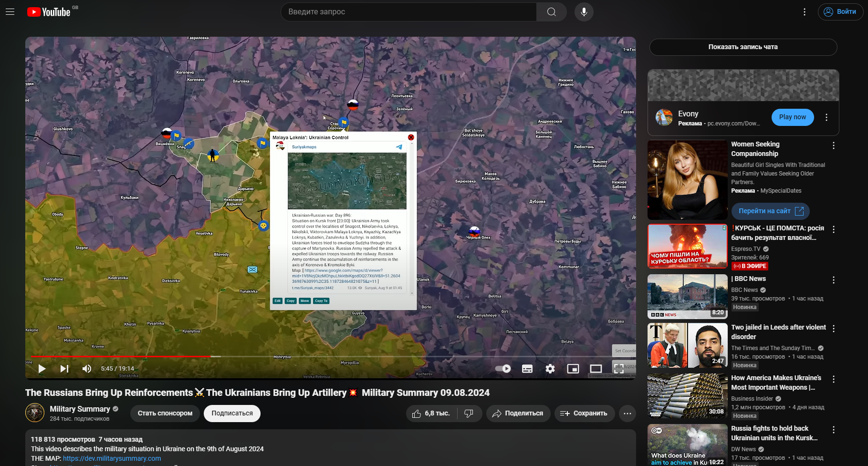Open more actions ellipsis below video
Viewport: 868px width, 466px height.
627,414
